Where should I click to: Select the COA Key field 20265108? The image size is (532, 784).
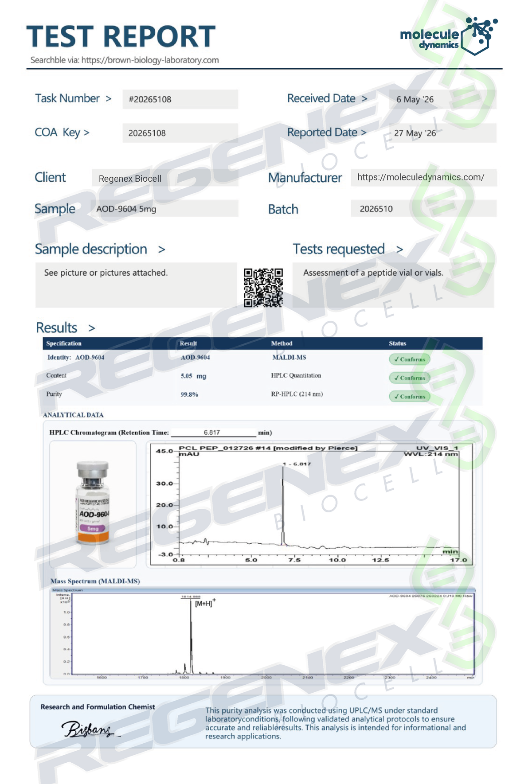(x=180, y=133)
